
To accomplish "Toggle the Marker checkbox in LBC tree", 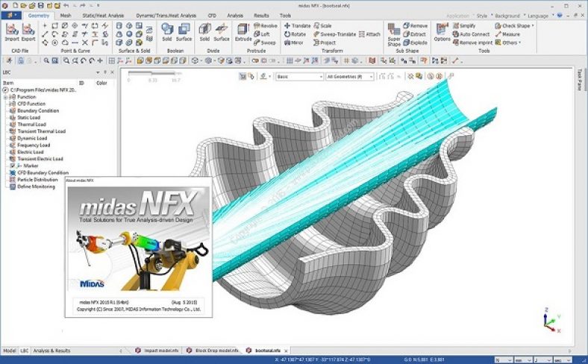I will coord(13,166).
